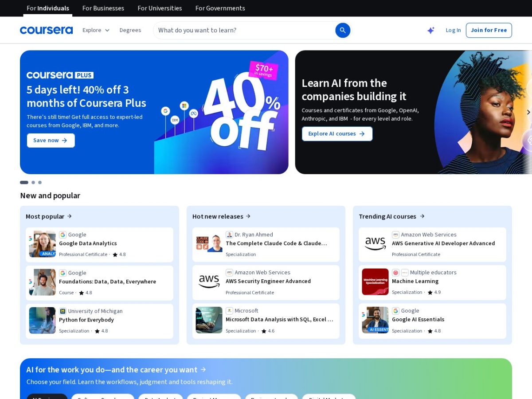
Task: Click The Complete Claude Code course title
Action: click(x=276, y=243)
